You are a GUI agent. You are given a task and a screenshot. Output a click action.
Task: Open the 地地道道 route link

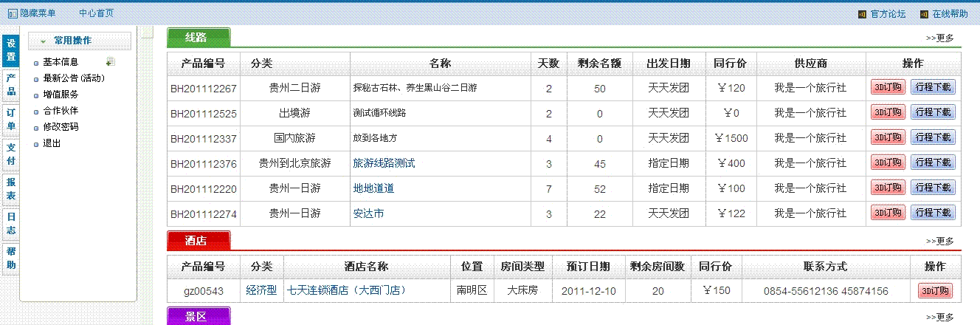coord(373,188)
